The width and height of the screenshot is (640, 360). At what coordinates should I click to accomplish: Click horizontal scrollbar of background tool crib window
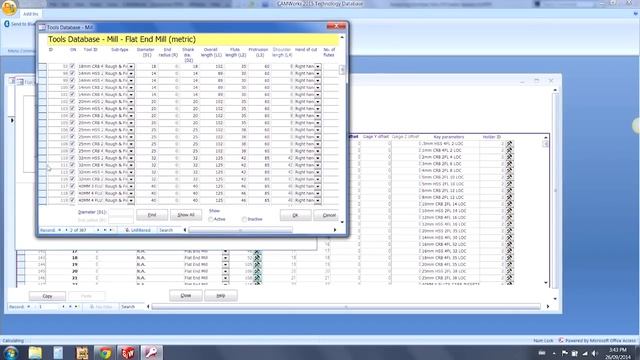click(346, 307)
